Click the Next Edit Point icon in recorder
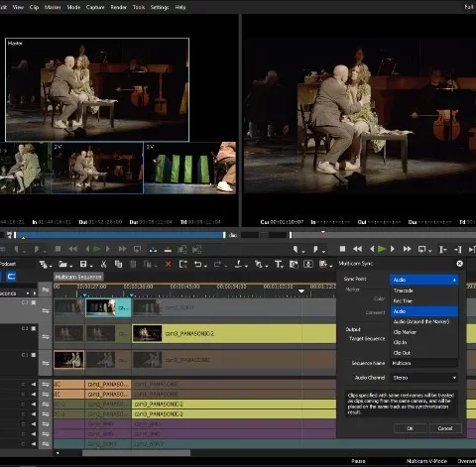 [458, 249]
